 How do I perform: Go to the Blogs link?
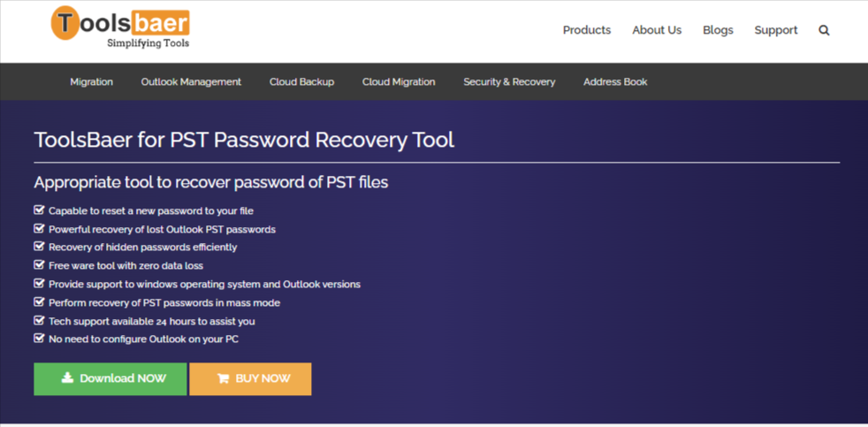click(x=718, y=30)
